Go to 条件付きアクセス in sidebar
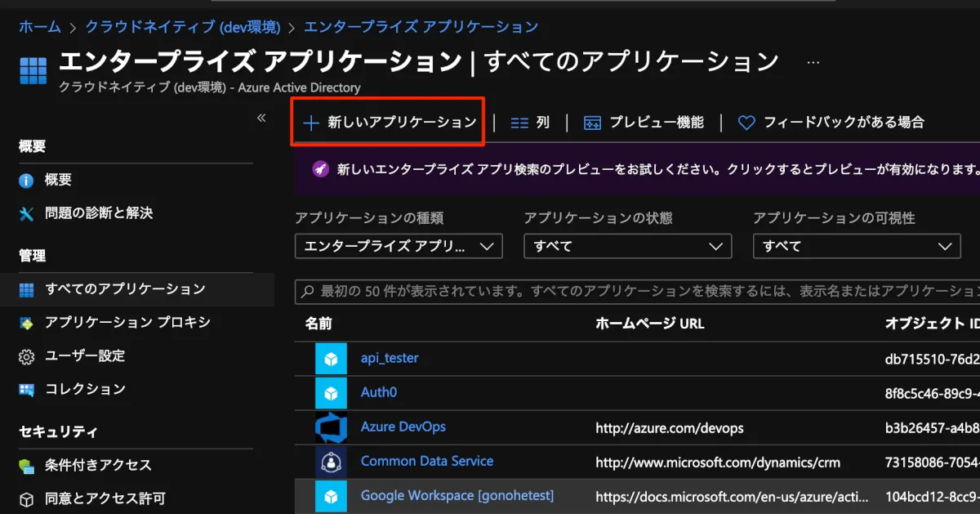This screenshot has width=980, height=514. click(98, 465)
